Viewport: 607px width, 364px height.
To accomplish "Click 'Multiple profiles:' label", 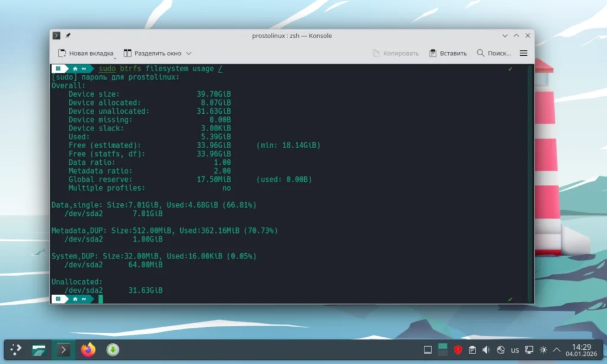I will pos(107,188).
